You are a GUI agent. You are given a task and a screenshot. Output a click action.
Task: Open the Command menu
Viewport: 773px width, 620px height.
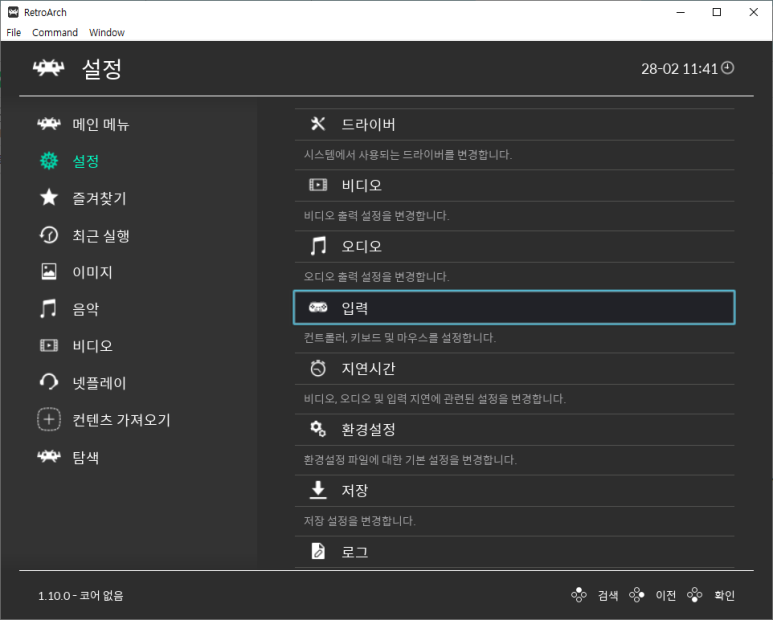point(55,33)
